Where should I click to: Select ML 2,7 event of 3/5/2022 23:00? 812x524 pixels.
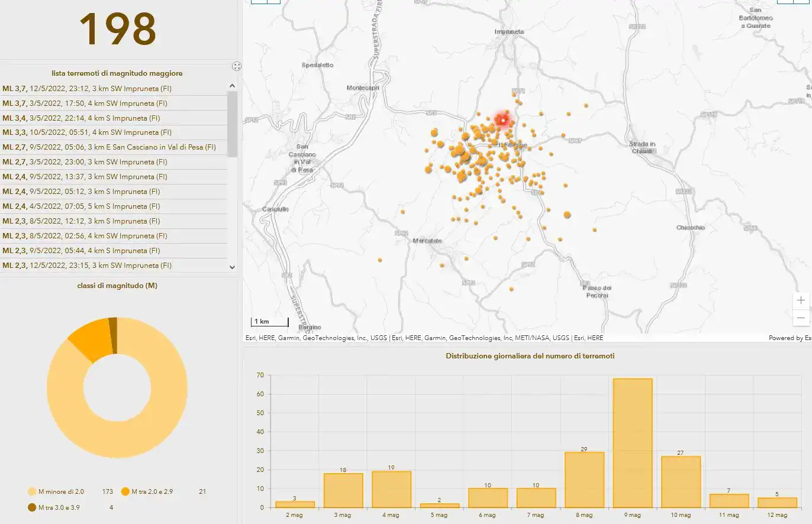coord(114,162)
